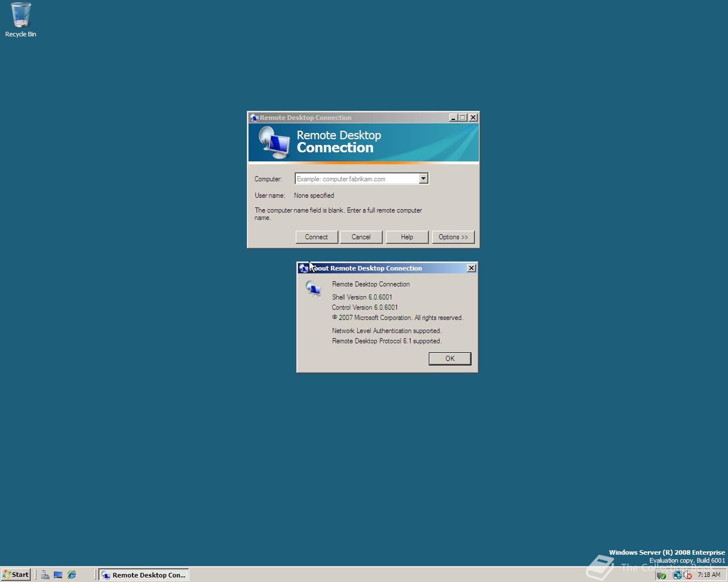This screenshot has width=728, height=582.
Task: Click Cancel in Remote Desktop Connection
Action: point(361,237)
